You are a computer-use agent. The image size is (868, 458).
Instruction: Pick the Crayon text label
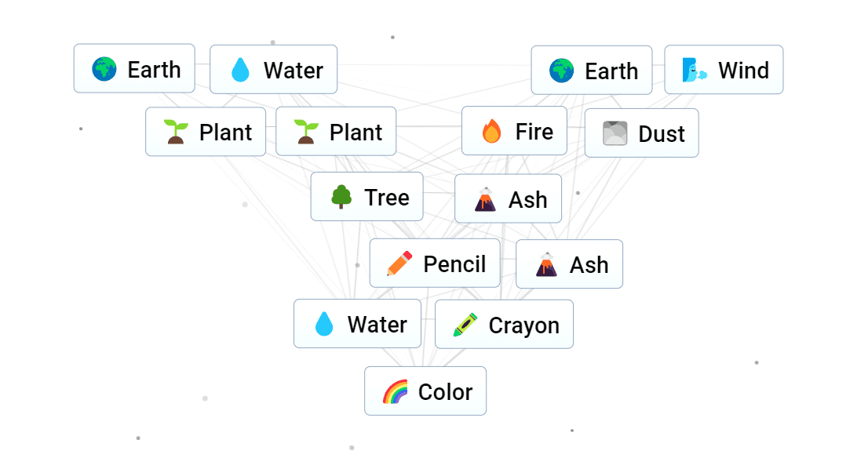pos(523,325)
